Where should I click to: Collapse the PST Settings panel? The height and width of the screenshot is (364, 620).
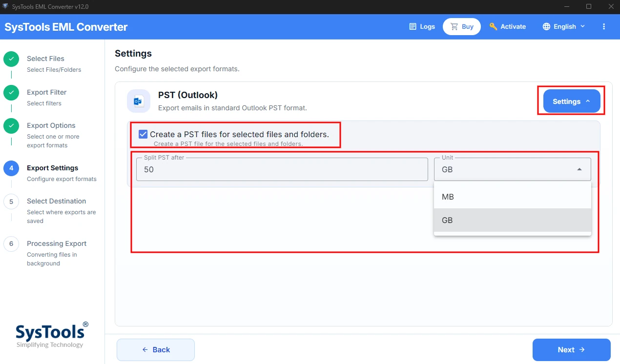click(572, 101)
